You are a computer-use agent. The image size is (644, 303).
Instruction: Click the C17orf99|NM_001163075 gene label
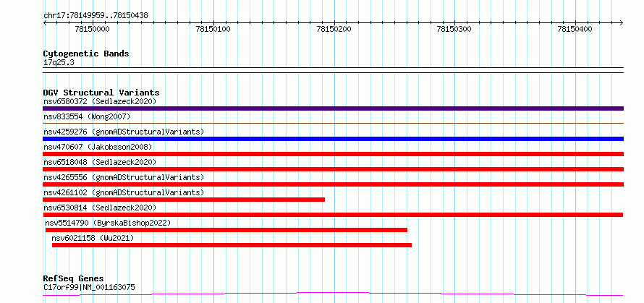[x=89, y=287]
